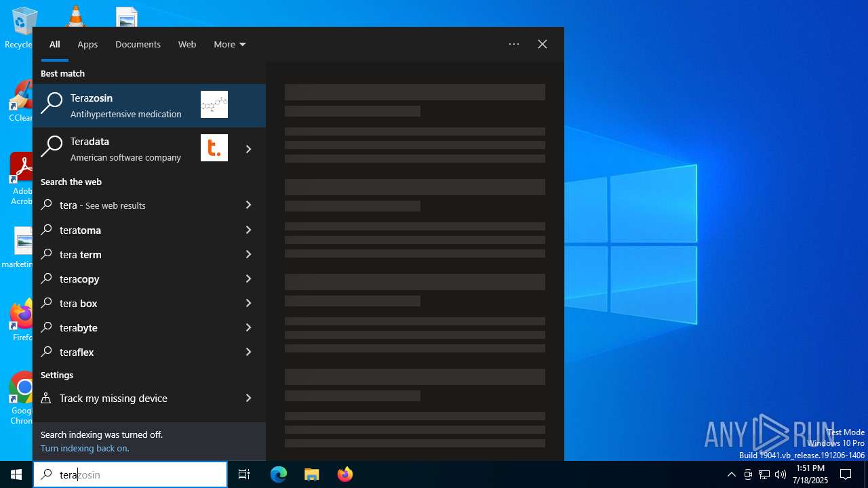The width and height of the screenshot is (868, 488).
Task: Open the Windows Start menu
Action: pos(16,474)
